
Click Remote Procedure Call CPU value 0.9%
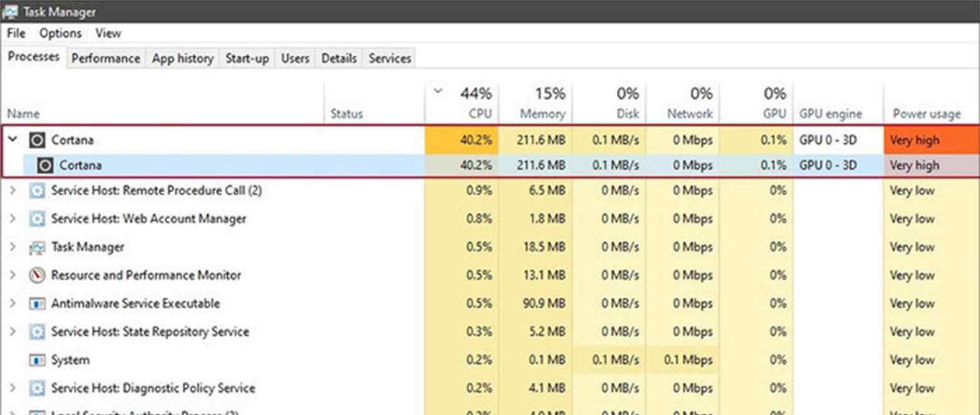[479, 190]
